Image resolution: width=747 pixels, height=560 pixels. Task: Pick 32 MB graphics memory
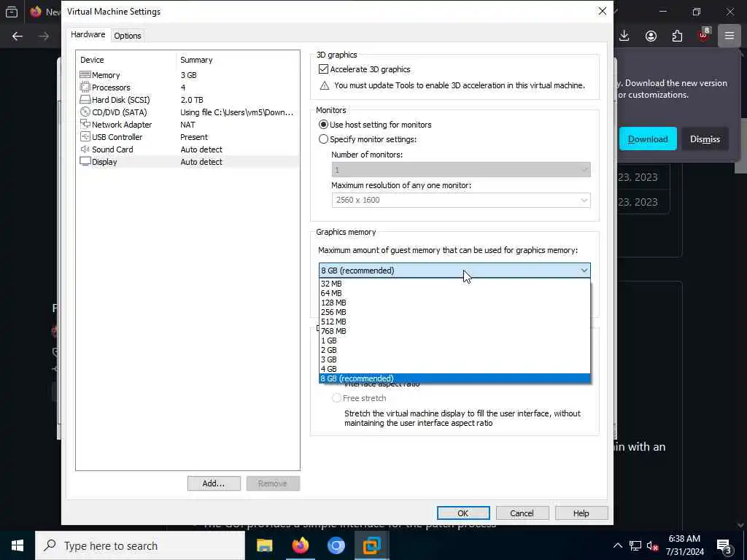click(x=454, y=284)
